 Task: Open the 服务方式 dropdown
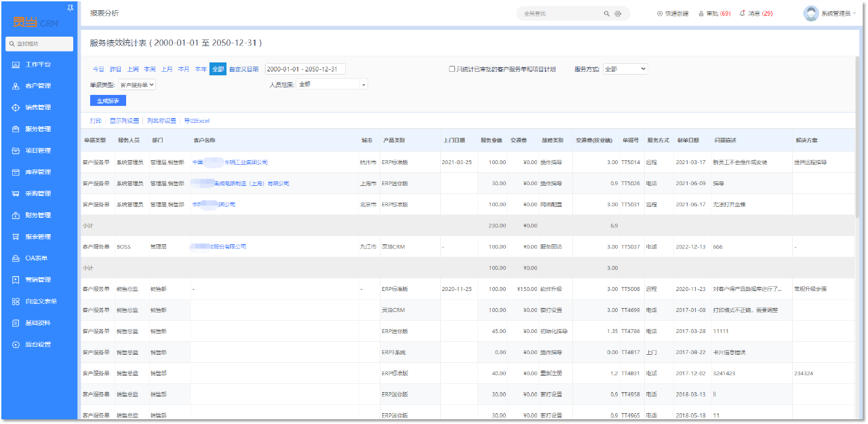tap(625, 69)
